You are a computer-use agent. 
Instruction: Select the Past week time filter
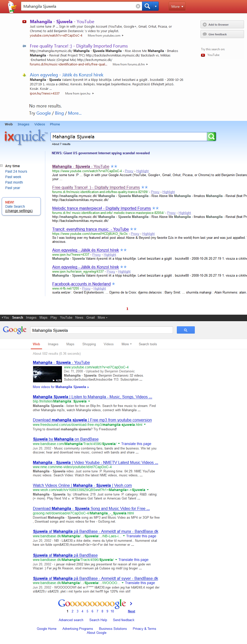tap(13, 177)
